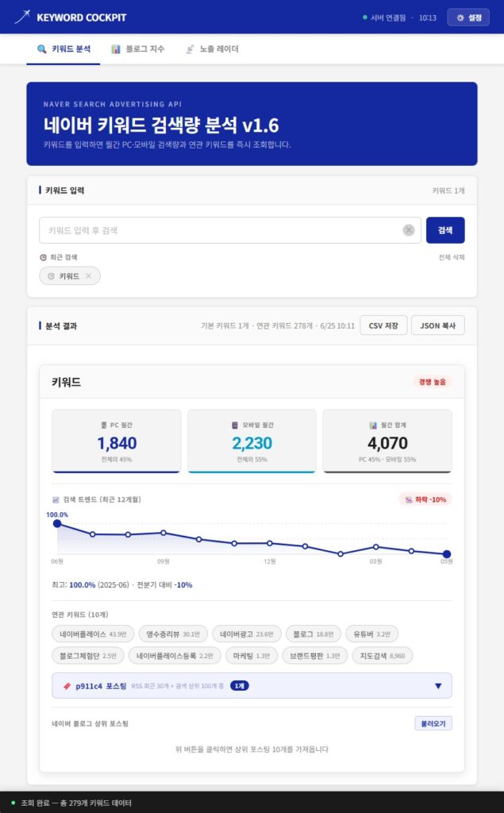Select related keyword 브랜드평판
The image size is (504, 813).
coord(315,655)
